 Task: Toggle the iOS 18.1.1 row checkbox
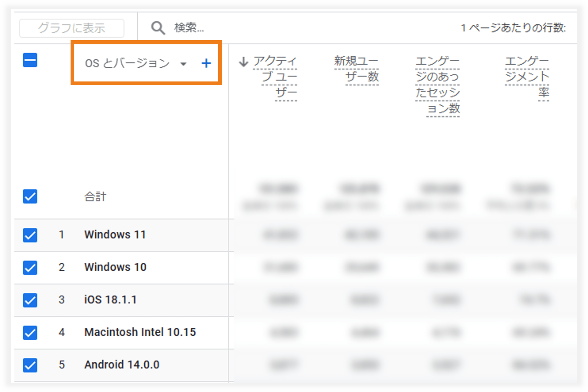[x=30, y=300]
